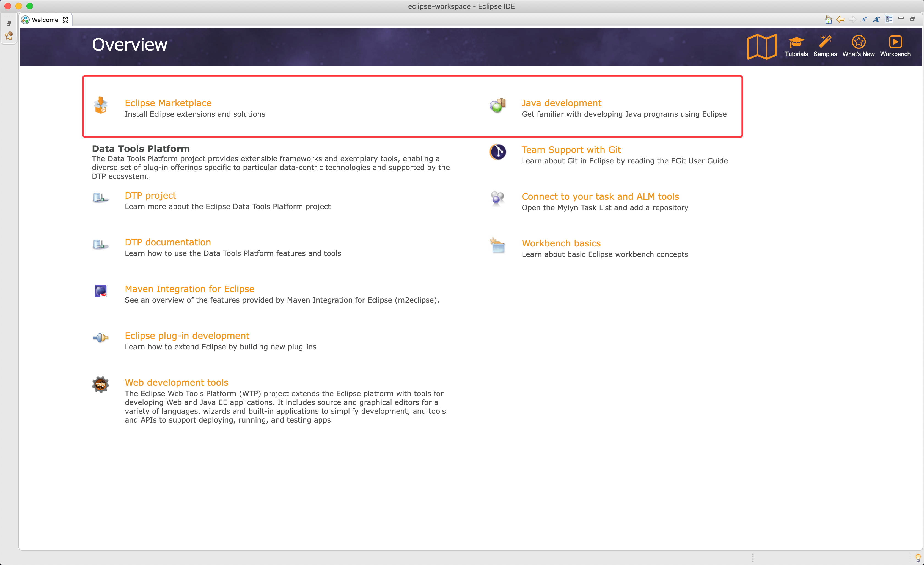Reduce the welcome page font size
Screen dimensions: 924x565
[864, 20]
